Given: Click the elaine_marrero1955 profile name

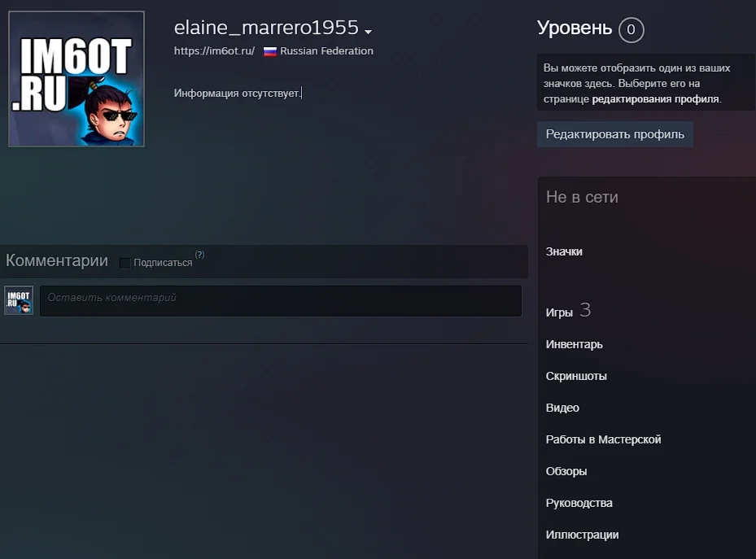Looking at the screenshot, I should pos(266,28).
